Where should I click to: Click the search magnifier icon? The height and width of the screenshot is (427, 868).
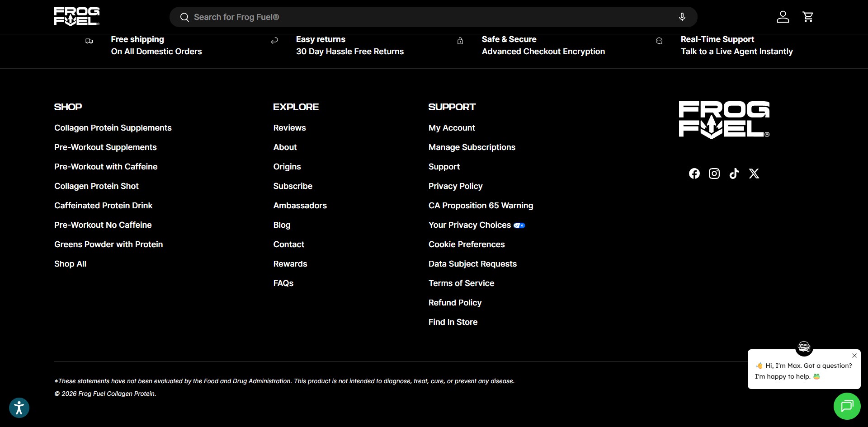point(184,17)
